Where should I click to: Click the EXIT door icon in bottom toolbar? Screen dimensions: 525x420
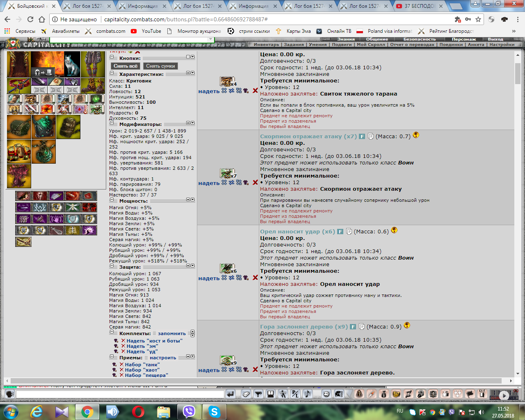point(482,394)
